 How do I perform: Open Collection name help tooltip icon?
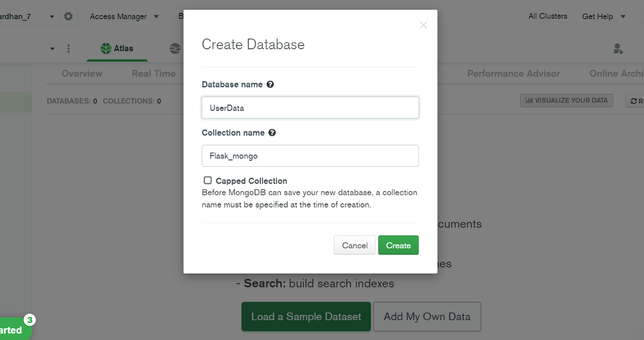pyautogui.click(x=273, y=132)
